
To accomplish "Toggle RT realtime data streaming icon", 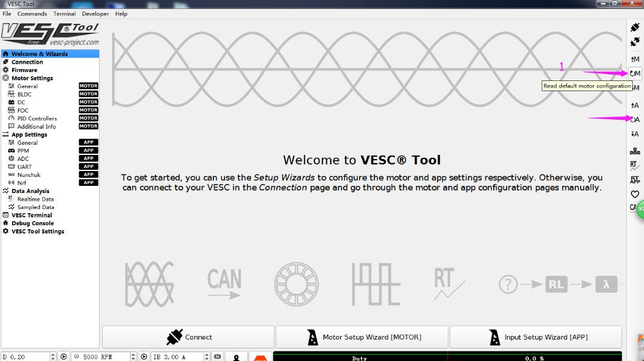I will pyautogui.click(x=635, y=166).
